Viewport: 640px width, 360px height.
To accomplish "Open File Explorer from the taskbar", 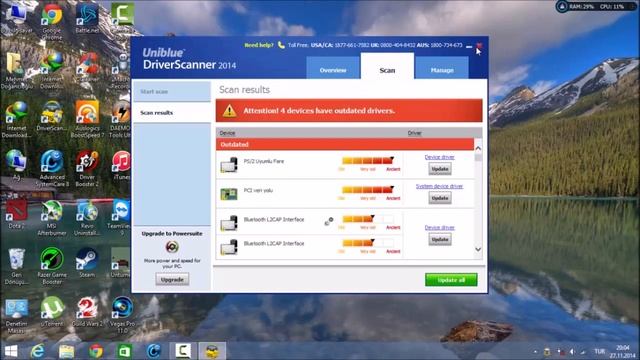I will click(67, 351).
